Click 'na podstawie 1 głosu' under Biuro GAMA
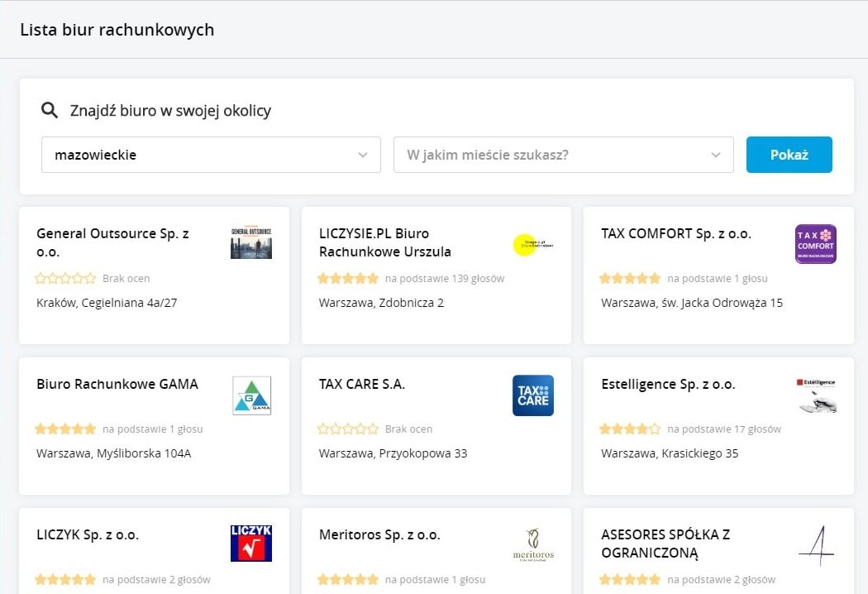 (x=153, y=429)
